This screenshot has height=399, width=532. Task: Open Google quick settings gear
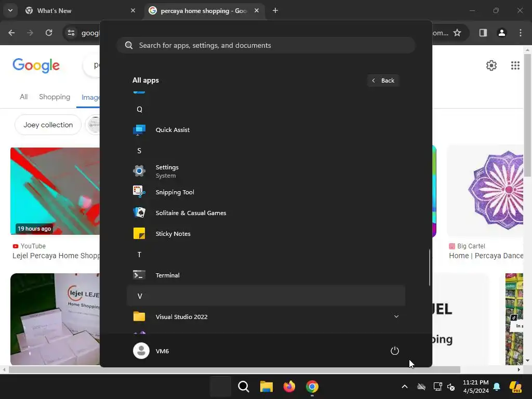(x=491, y=65)
